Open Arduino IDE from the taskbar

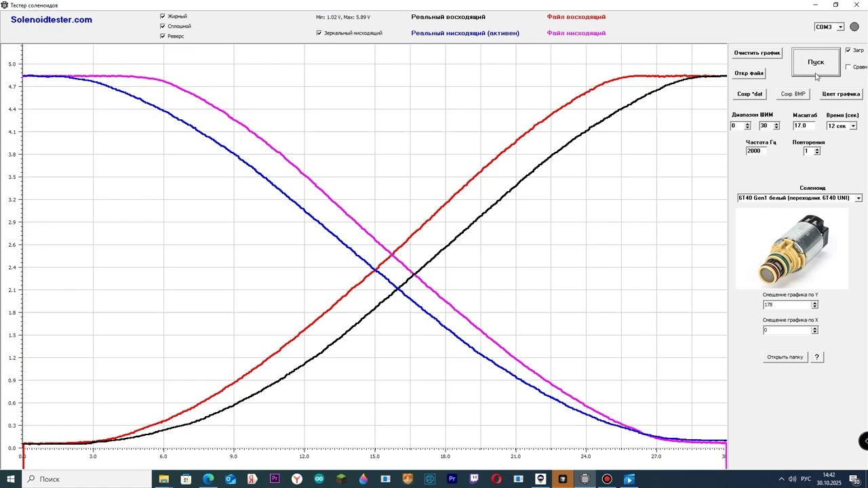tap(319, 479)
